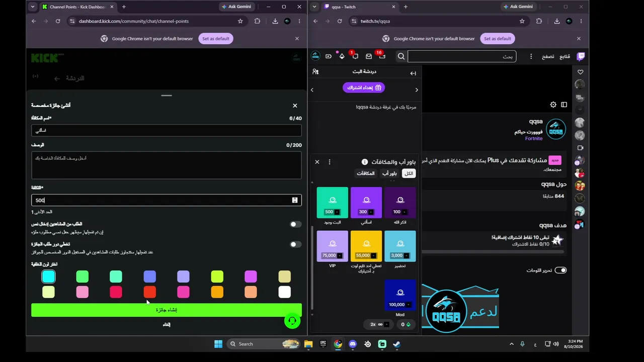The image size is (644, 362).
Task: Toggle the edit panels switch on Twitch
Action: (x=560, y=270)
